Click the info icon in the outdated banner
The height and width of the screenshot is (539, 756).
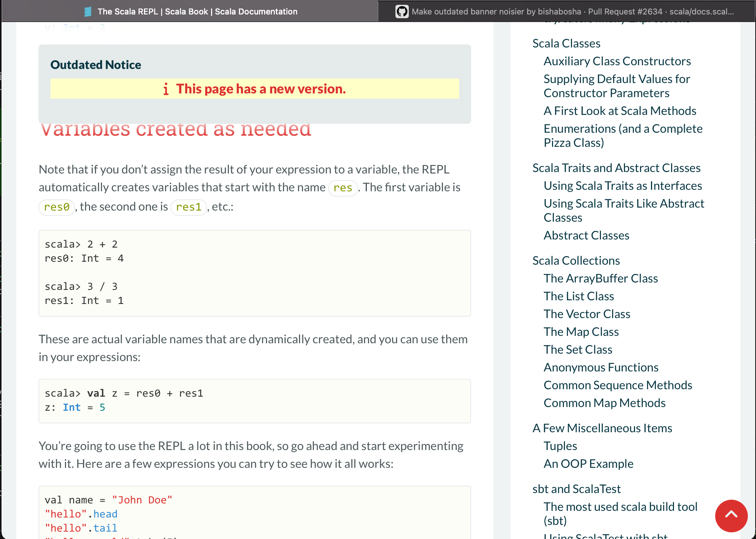pyautogui.click(x=166, y=89)
